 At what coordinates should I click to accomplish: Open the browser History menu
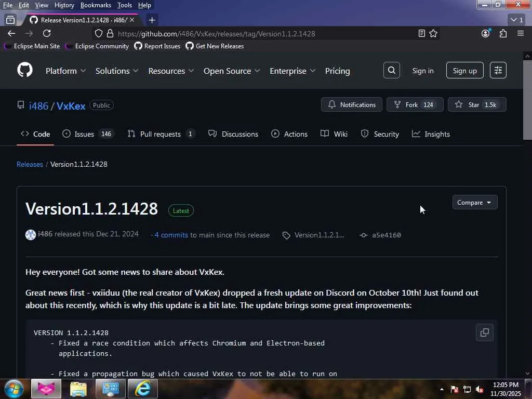pos(64,5)
